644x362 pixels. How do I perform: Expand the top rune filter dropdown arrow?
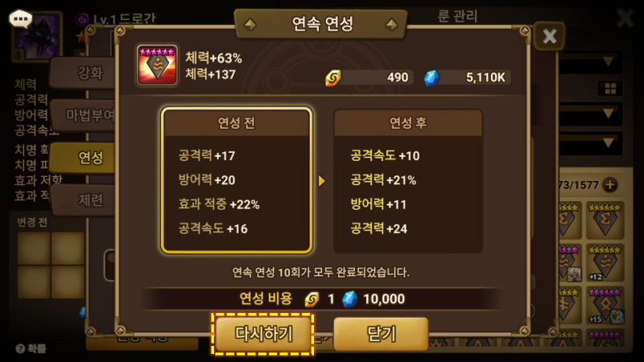[609, 62]
